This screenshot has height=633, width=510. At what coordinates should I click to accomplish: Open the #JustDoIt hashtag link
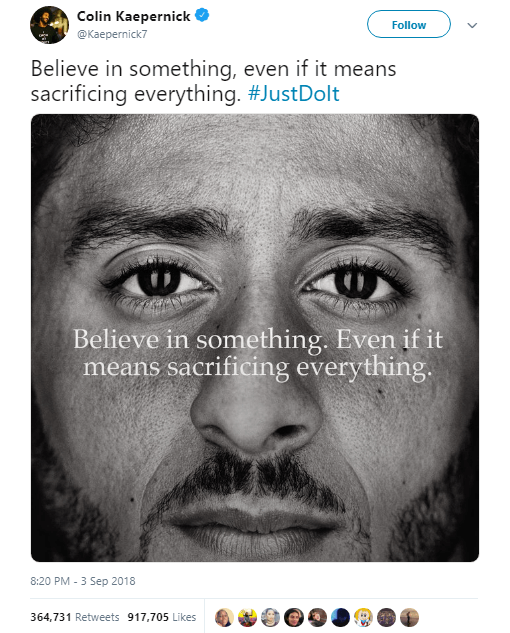coord(294,94)
